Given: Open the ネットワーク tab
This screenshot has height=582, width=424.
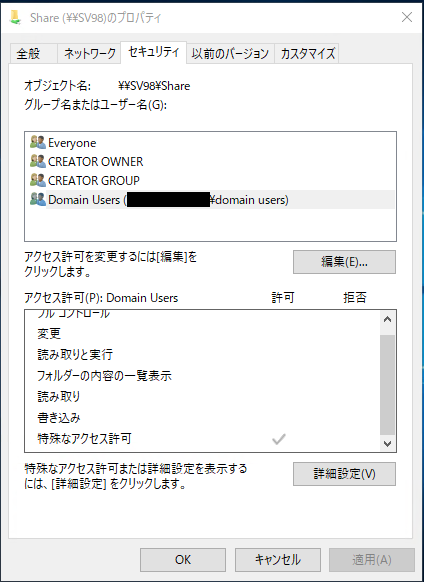Looking at the screenshot, I should [89, 54].
